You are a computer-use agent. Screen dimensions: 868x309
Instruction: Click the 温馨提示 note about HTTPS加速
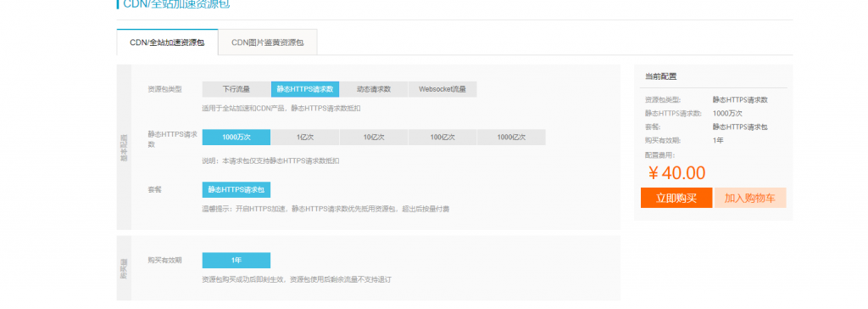click(x=326, y=209)
